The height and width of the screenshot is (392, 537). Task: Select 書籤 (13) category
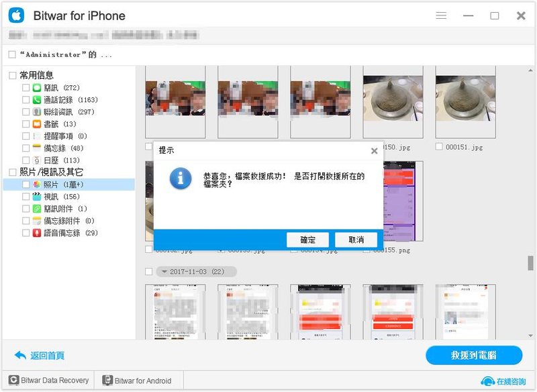(60, 124)
